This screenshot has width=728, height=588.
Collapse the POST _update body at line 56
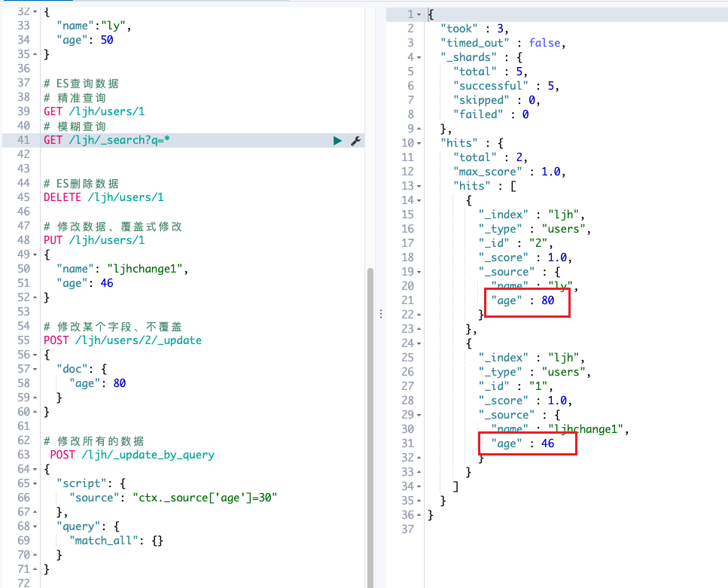(x=35, y=355)
